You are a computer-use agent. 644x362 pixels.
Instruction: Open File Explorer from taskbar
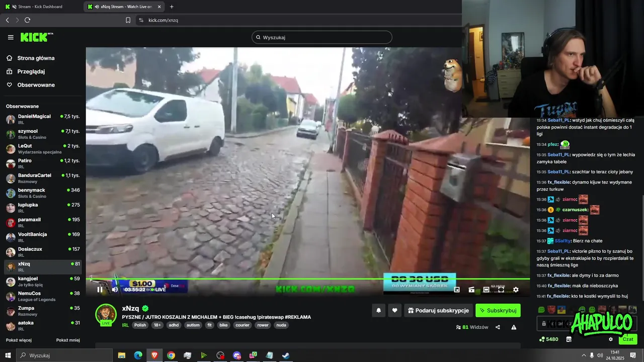[x=121, y=355]
